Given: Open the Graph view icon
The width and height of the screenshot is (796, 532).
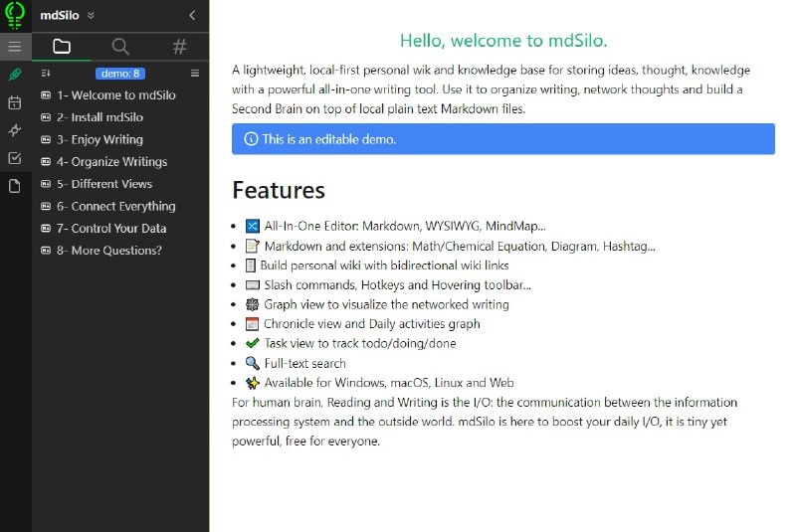Looking at the screenshot, I should click(x=15, y=130).
